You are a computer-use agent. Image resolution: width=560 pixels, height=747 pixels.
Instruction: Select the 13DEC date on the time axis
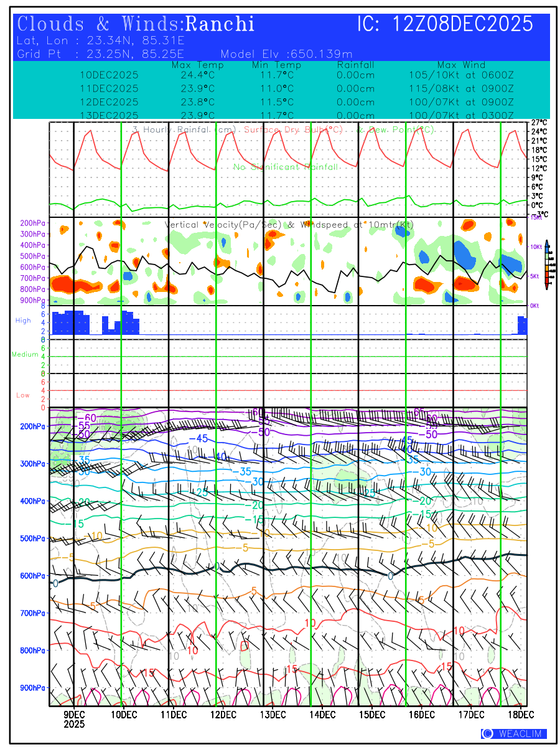pos(273,714)
